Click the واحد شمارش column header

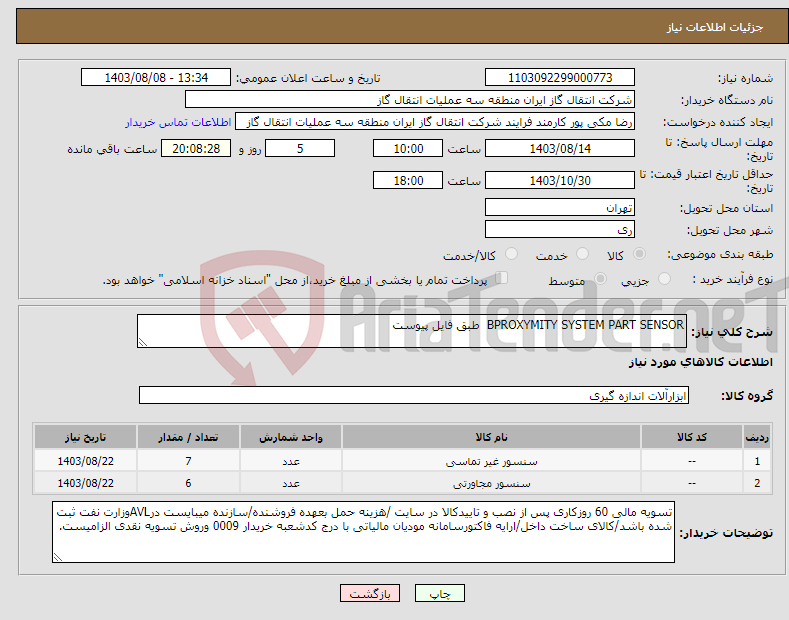pos(291,437)
